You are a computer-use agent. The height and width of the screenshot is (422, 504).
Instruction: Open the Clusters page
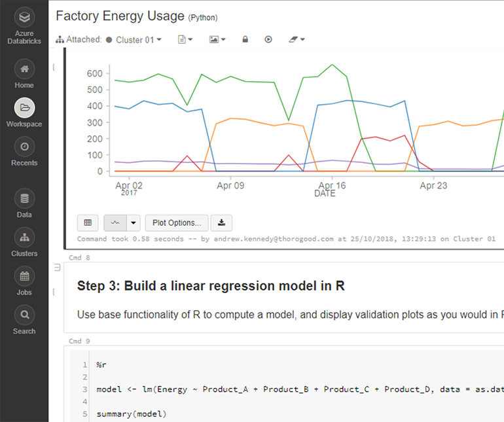tap(24, 242)
